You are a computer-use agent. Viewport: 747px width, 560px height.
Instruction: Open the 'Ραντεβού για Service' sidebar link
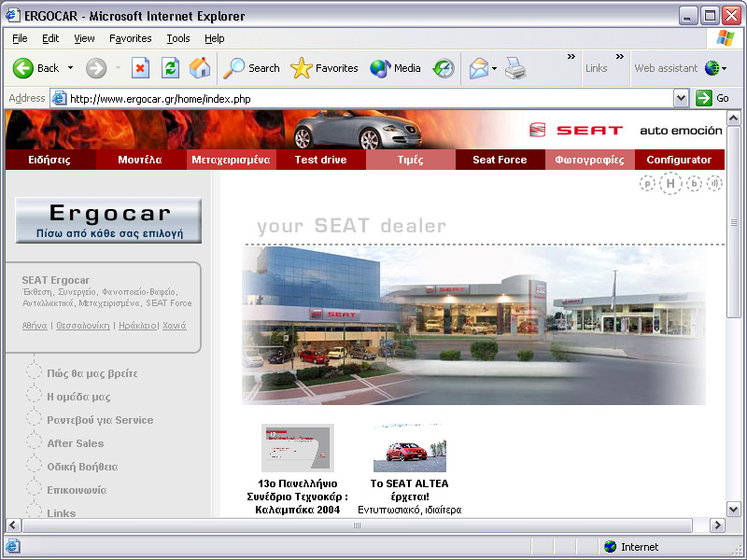100,421
